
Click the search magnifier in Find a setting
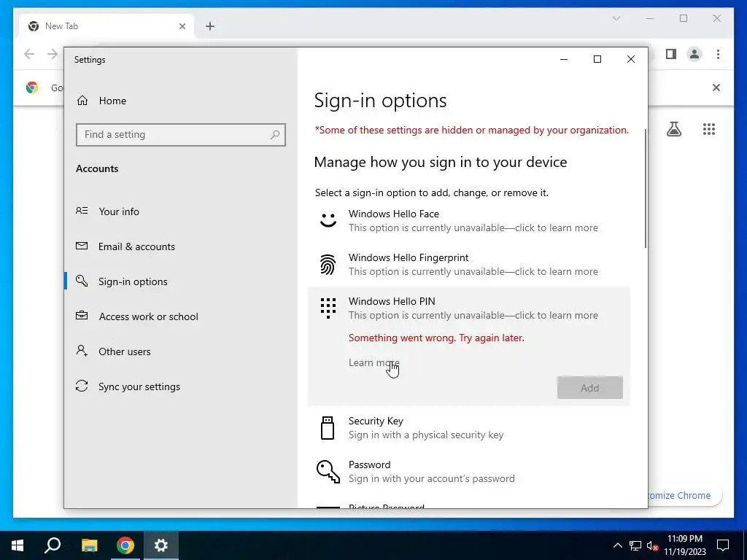click(x=275, y=135)
